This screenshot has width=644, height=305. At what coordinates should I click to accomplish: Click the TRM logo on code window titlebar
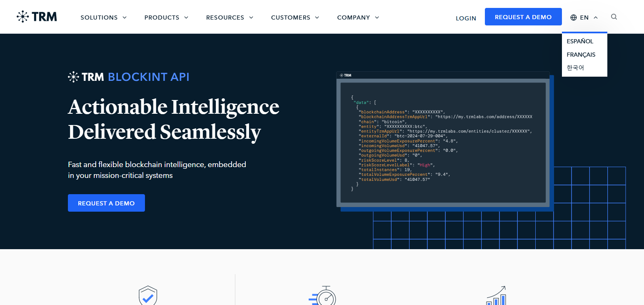coord(345,75)
